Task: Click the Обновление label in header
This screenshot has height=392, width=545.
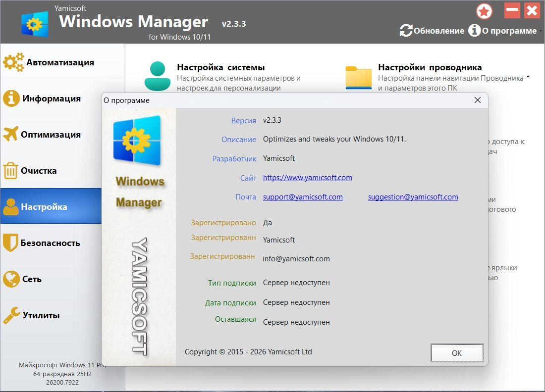Action: click(438, 31)
